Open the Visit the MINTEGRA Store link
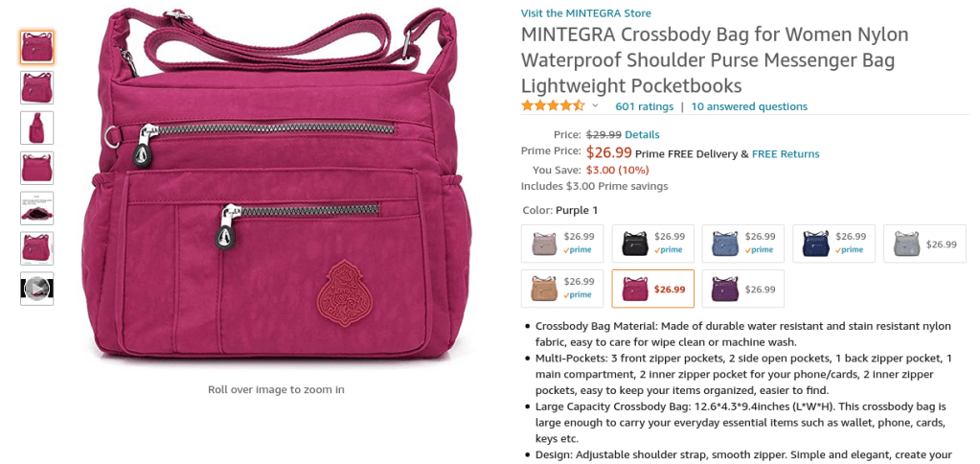Viewport: 980px width, 464px height. (x=585, y=13)
